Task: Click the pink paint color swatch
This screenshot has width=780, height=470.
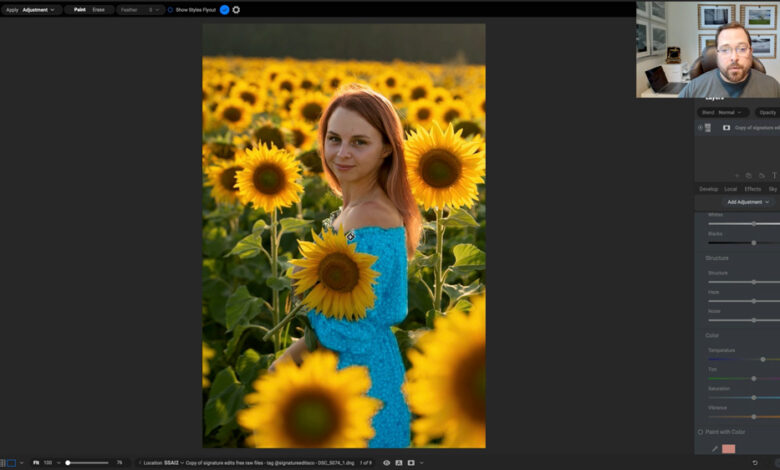Action: [x=728, y=449]
